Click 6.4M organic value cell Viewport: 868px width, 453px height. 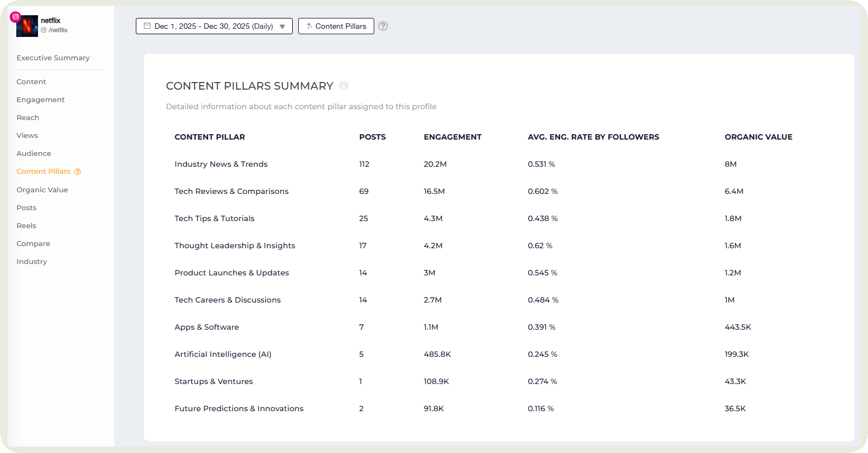coord(734,191)
